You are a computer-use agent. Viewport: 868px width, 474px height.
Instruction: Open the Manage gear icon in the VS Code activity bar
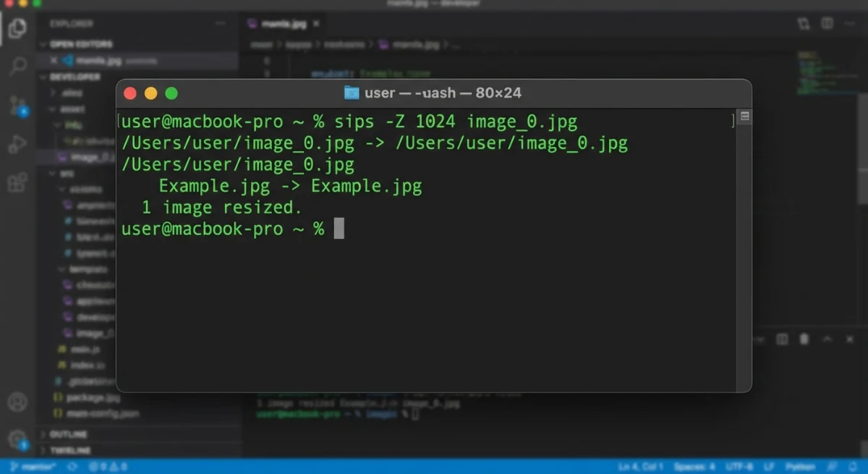[17, 439]
